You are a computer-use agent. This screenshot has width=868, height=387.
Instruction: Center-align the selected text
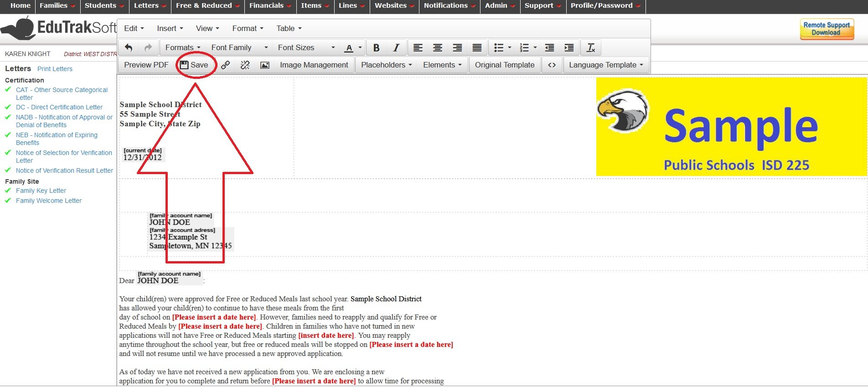click(437, 48)
